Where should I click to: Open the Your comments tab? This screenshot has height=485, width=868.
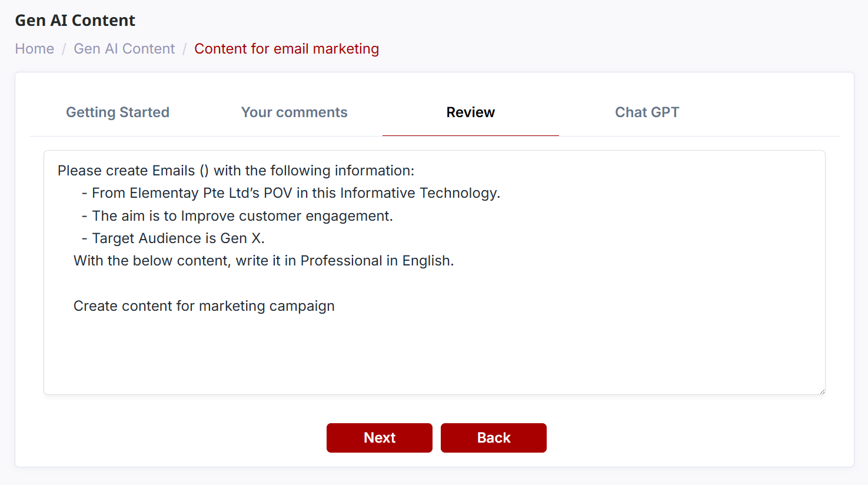[294, 112]
